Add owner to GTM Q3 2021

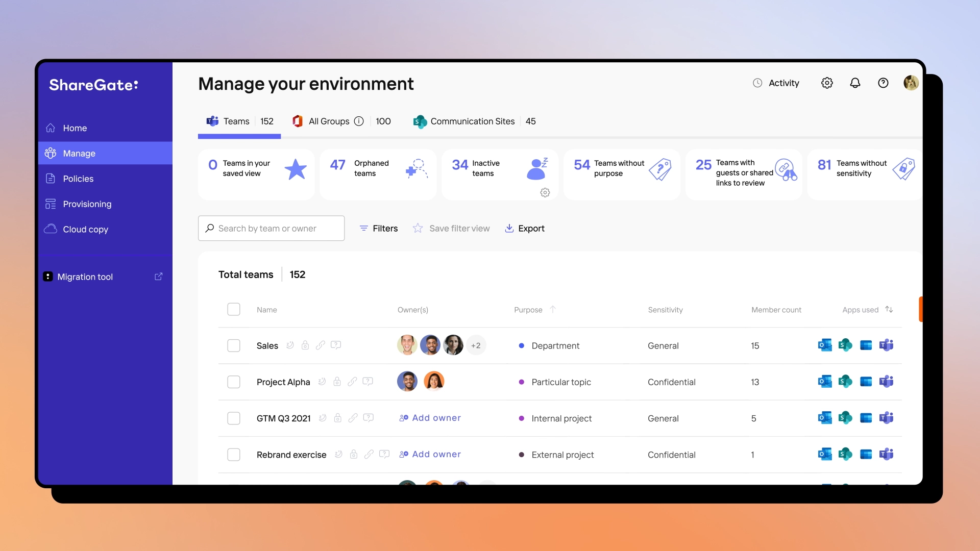(430, 418)
